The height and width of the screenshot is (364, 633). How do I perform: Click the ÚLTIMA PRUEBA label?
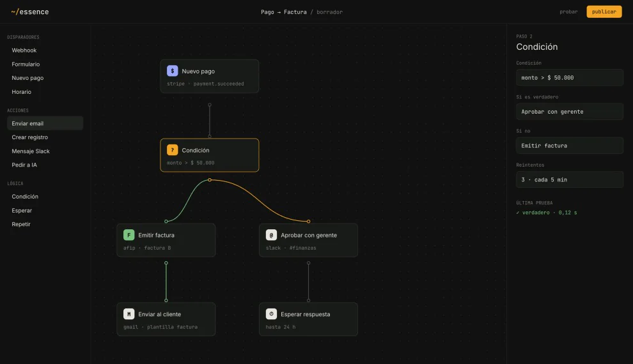point(534,203)
